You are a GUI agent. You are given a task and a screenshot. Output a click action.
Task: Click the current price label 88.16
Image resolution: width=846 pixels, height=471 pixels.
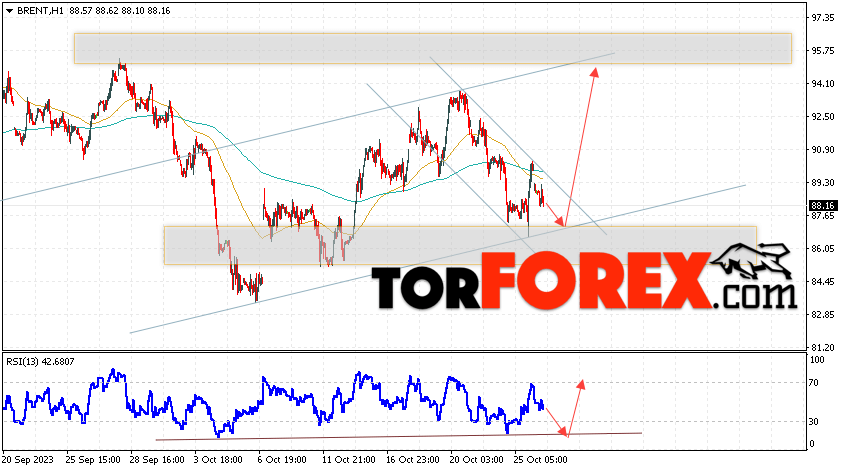click(x=823, y=206)
